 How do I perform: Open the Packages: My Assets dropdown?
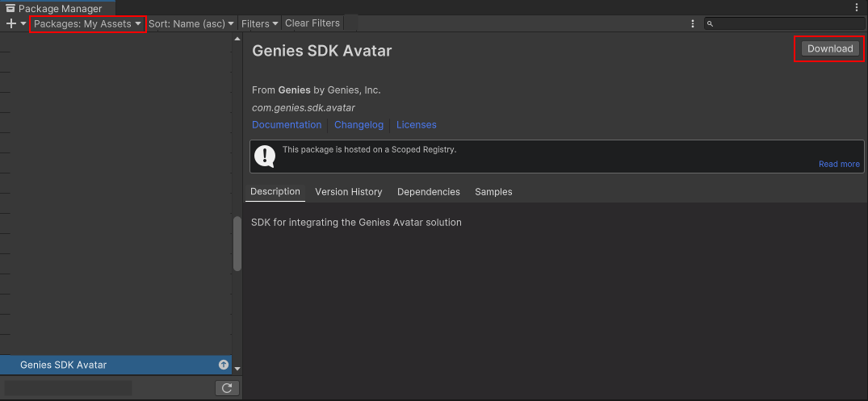87,24
